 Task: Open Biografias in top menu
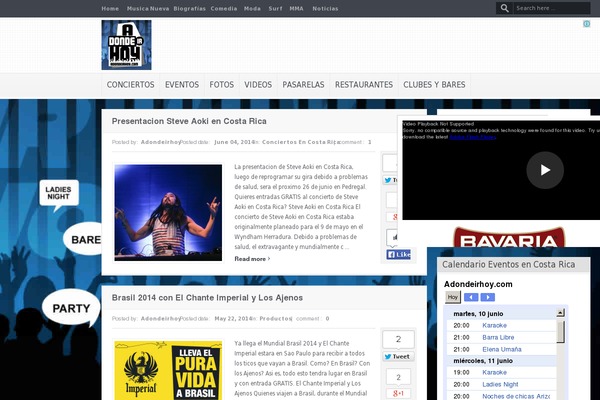189,8
